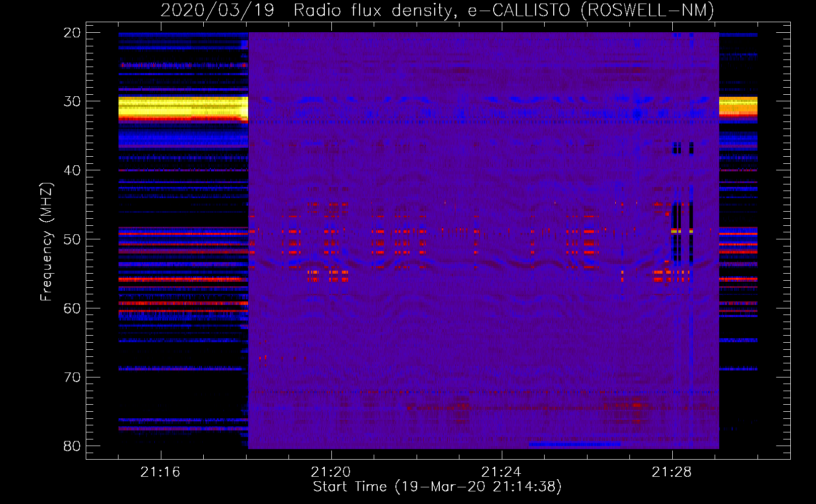Click the 'Start Time (19-Mar-20 21:14:38)' label
Image resolution: width=816 pixels, height=504 pixels.
click(437, 487)
